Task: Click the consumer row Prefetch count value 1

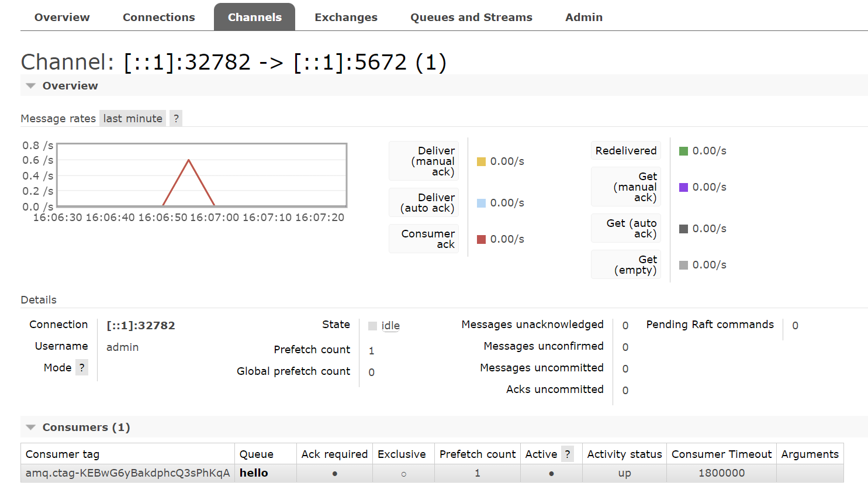Action: pos(478,473)
